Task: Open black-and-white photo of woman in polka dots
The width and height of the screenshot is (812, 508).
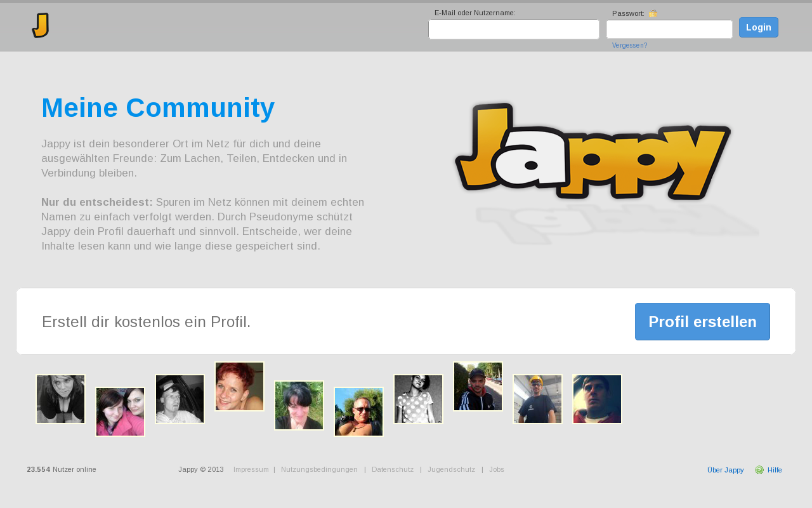Action: pyautogui.click(x=418, y=399)
